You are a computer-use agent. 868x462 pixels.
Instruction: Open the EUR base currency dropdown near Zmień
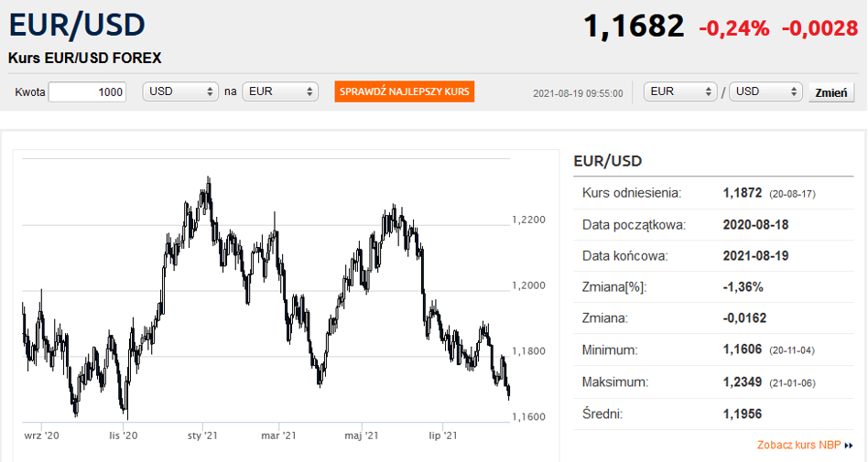click(x=680, y=91)
